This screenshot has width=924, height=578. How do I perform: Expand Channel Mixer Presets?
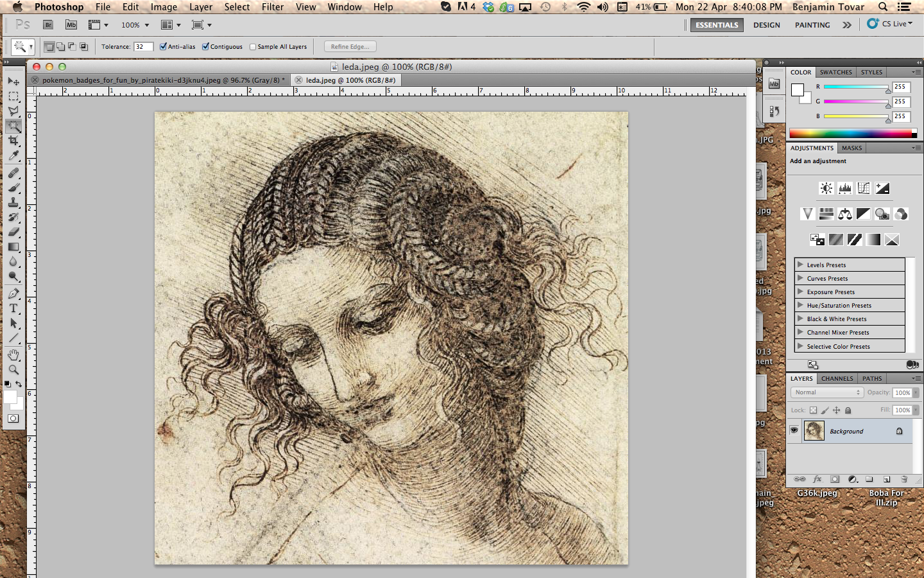(x=800, y=332)
